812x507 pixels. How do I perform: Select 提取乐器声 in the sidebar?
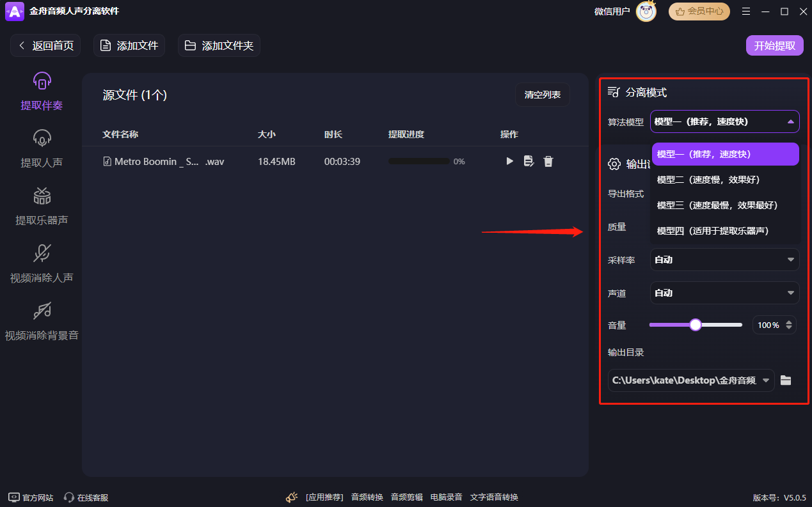[42, 206]
